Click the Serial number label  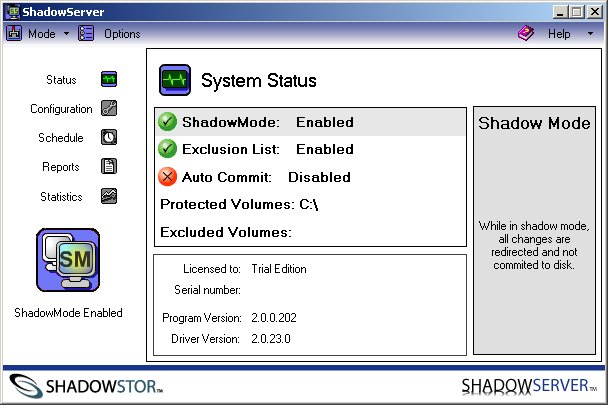point(207,290)
